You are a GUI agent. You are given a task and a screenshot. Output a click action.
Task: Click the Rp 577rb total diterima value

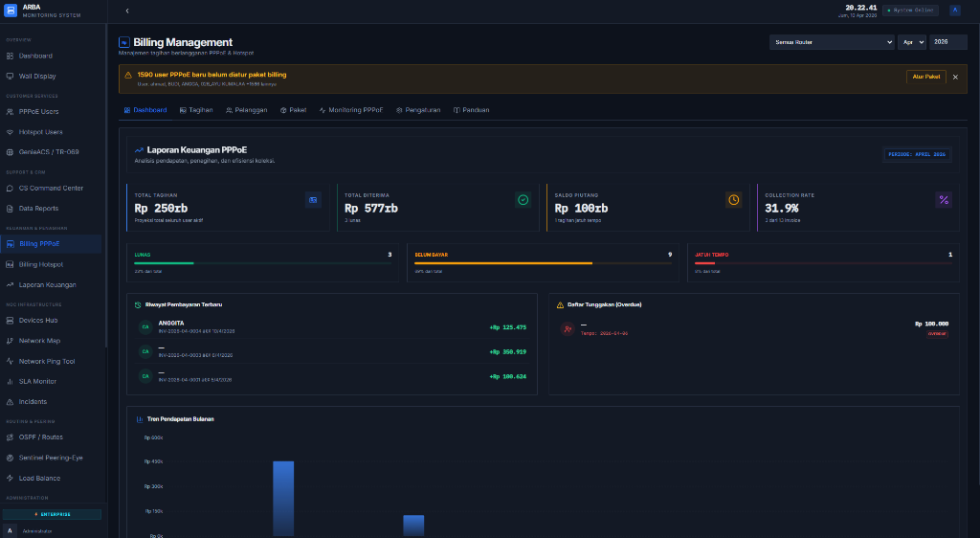pos(371,209)
